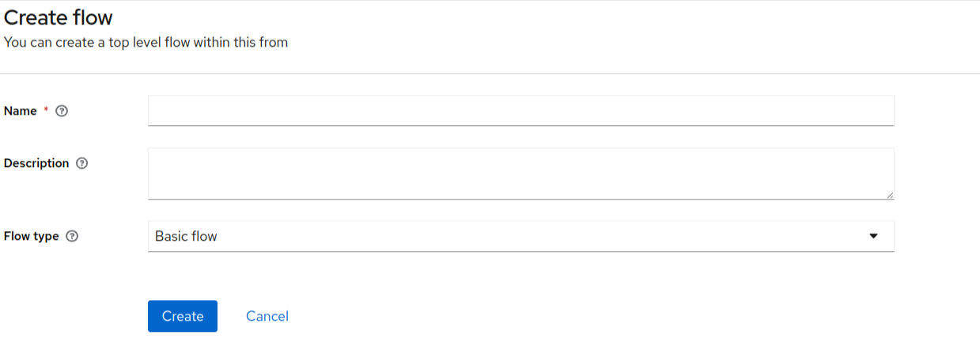The height and width of the screenshot is (358, 980).
Task: Click inside the Description text area
Action: click(520, 173)
